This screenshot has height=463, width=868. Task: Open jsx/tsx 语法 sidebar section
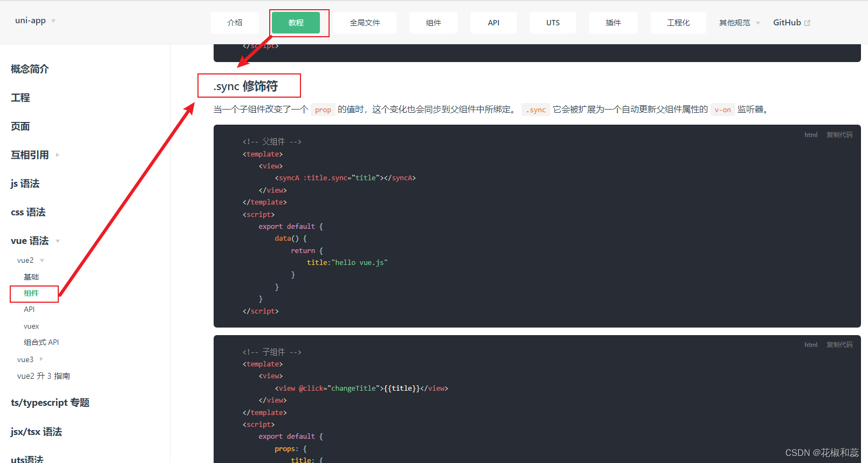click(36, 432)
